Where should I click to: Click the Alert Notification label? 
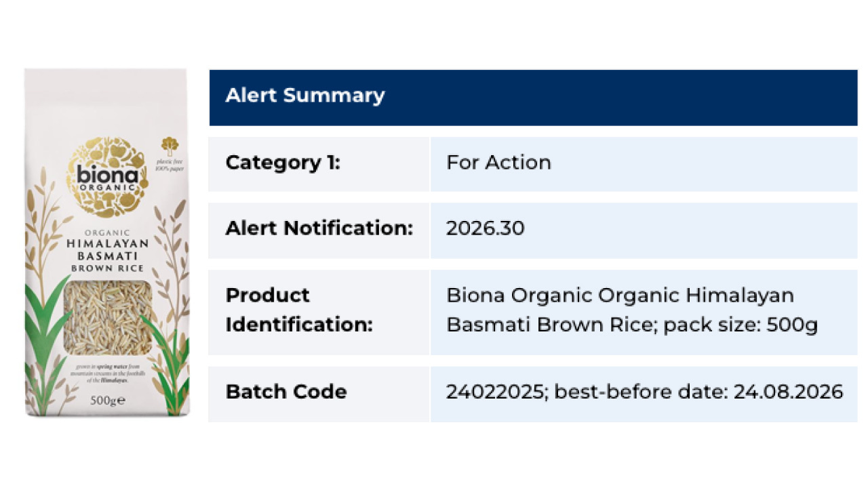319,228
